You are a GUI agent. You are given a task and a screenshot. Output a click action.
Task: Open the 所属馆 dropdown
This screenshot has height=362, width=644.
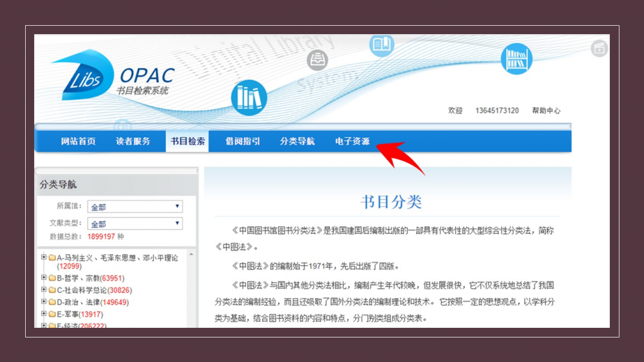tap(135, 207)
